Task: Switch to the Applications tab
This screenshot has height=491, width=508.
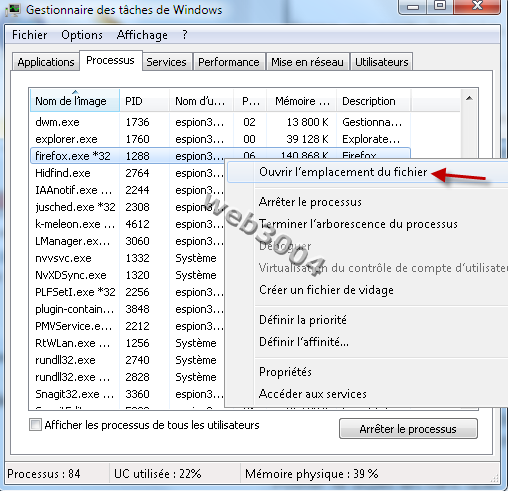Action: coord(46,62)
